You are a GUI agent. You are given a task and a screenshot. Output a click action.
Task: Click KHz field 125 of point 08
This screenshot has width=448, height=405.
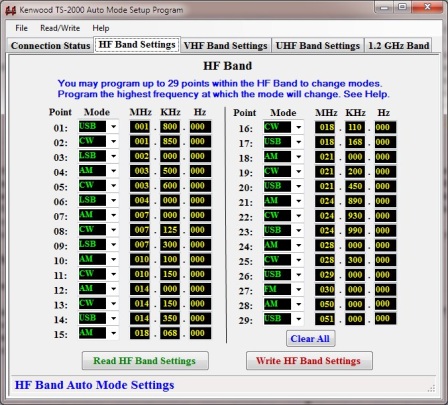170,230
